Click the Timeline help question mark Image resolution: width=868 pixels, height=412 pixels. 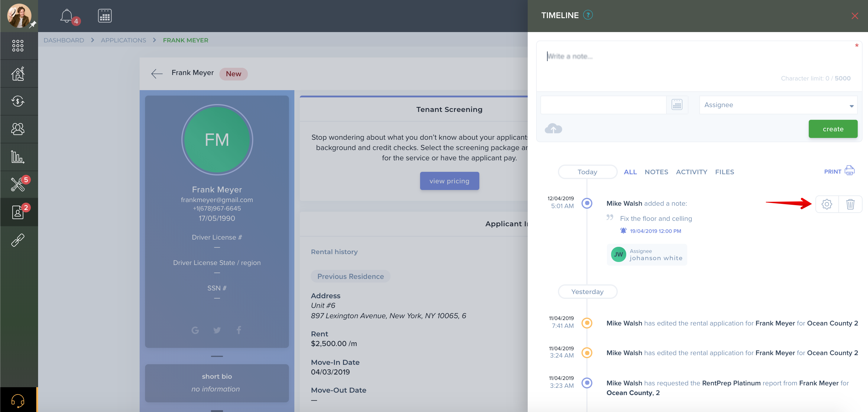click(x=588, y=15)
